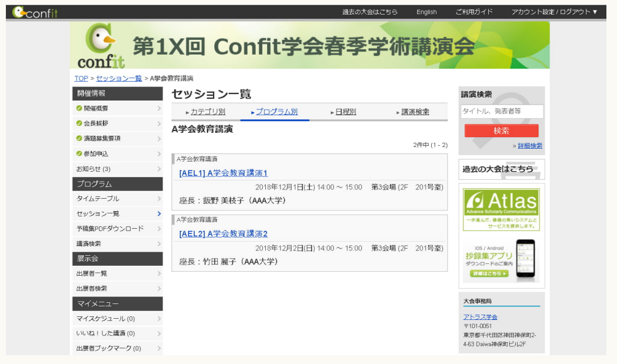
Task: Switch language to English in top bar
Action: coord(426,12)
